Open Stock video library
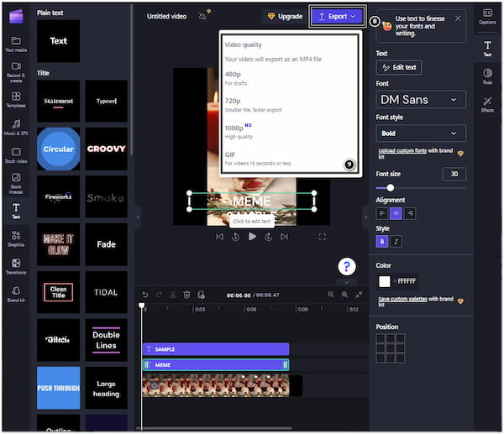Screen dimensions: 504x434 [x=16, y=154]
